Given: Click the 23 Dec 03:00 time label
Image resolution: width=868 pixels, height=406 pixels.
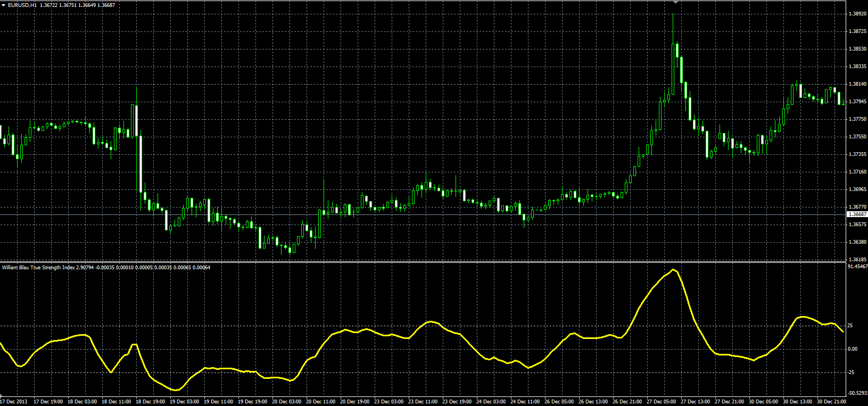Looking at the screenshot, I should point(389,401).
